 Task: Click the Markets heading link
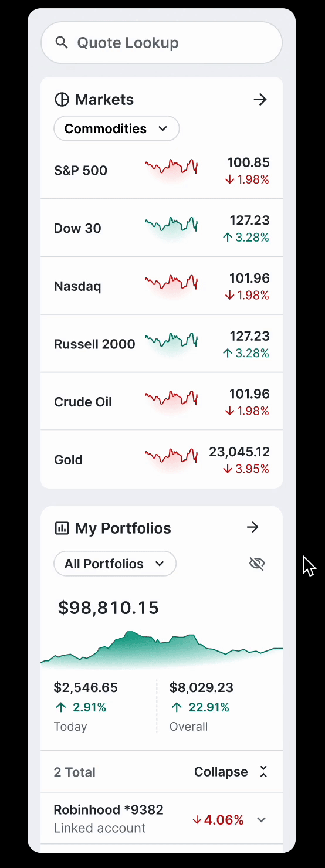[x=104, y=100]
